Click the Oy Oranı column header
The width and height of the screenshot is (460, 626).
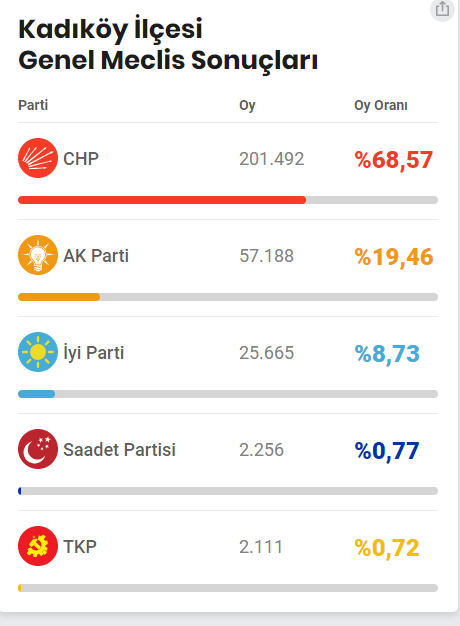click(381, 106)
